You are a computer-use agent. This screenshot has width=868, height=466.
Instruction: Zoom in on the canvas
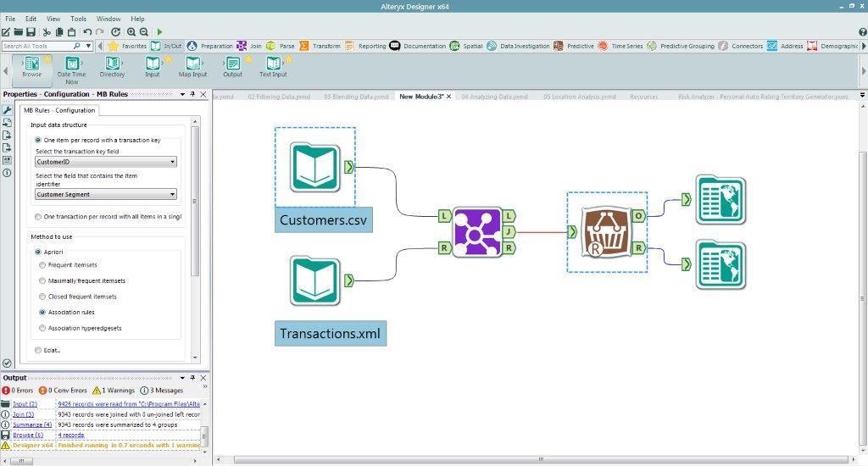[x=131, y=32]
